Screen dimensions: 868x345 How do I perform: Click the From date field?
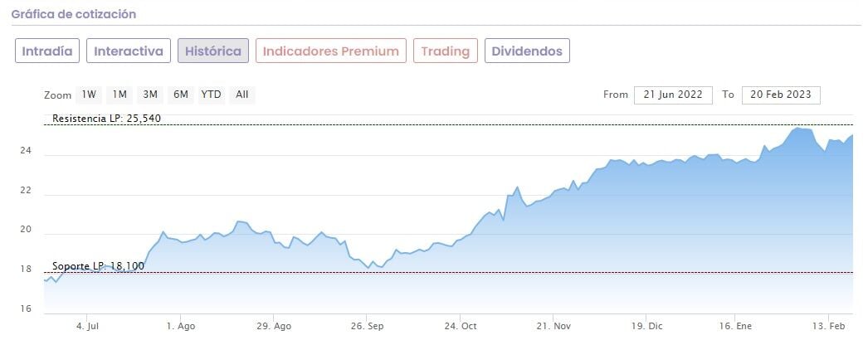673,95
